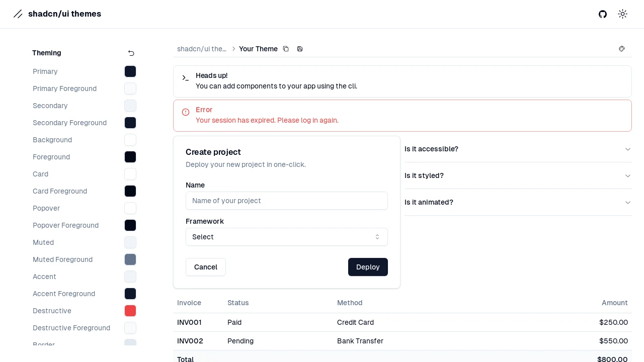
Task: Click the 'shadcn/ui the...' breadcrumb
Action: pos(202,49)
